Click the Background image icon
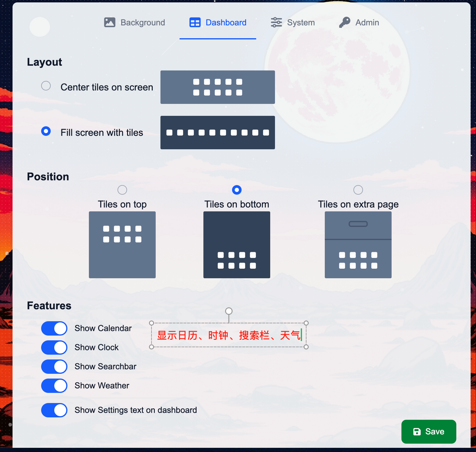This screenshot has width=476, height=452. click(x=109, y=22)
